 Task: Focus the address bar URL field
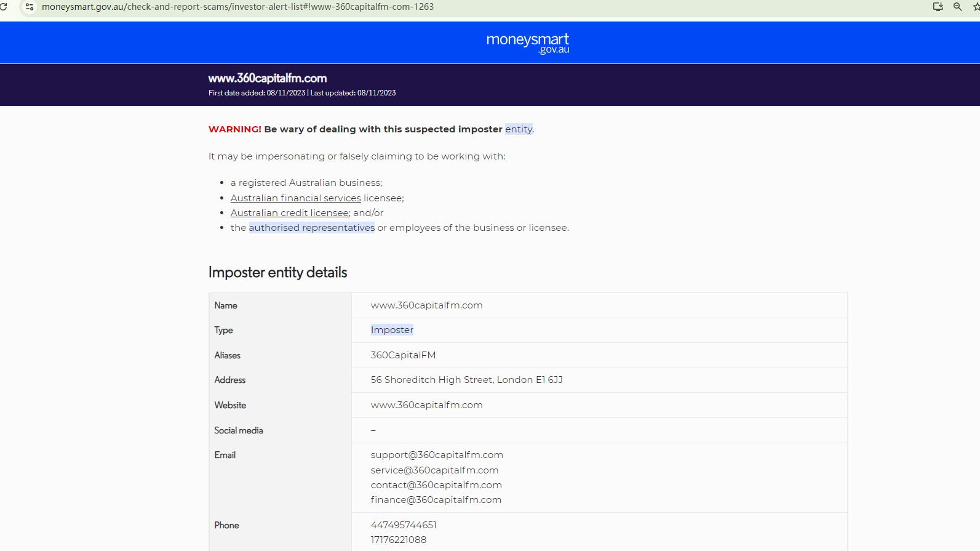[237, 7]
